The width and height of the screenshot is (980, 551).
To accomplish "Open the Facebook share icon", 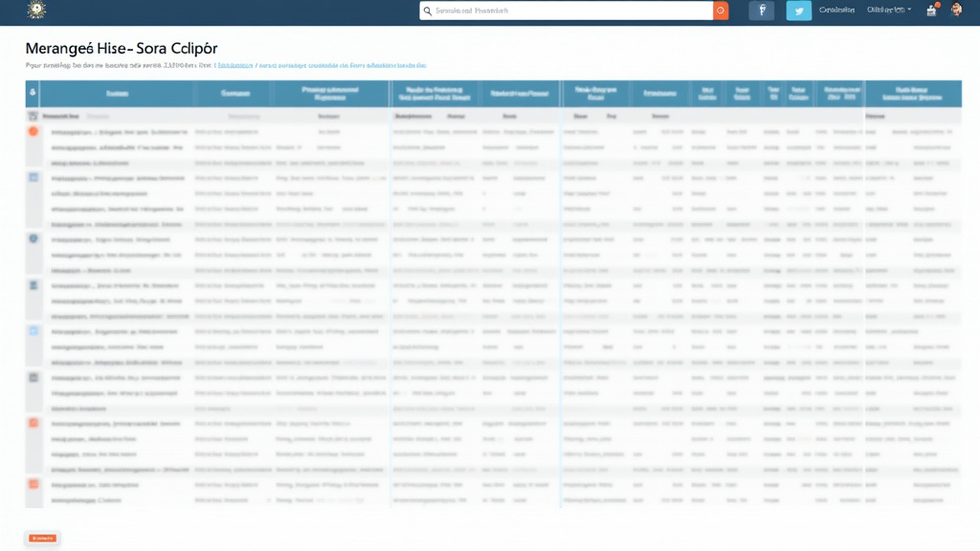I will pos(761,11).
